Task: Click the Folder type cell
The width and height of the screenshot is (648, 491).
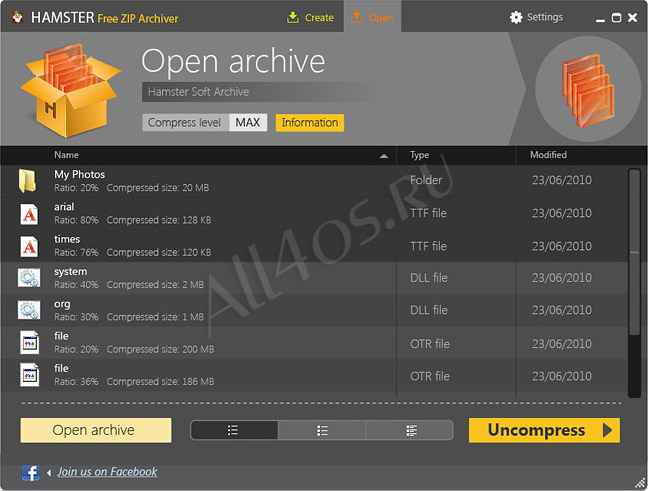Action: pos(426,180)
